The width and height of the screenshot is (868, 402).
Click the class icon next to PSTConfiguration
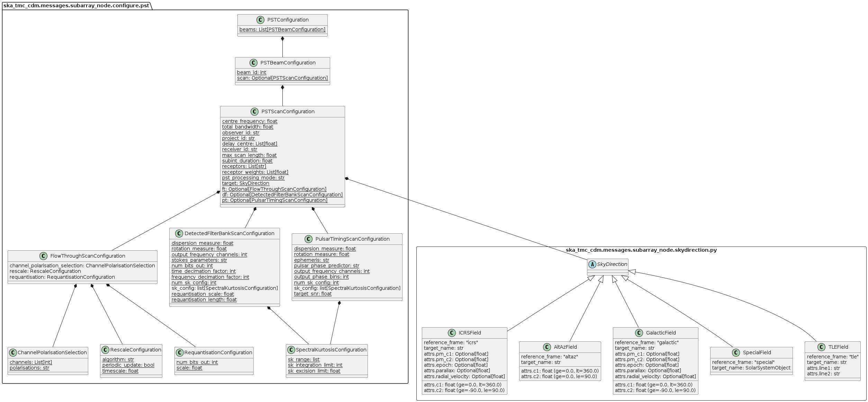(x=261, y=20)
